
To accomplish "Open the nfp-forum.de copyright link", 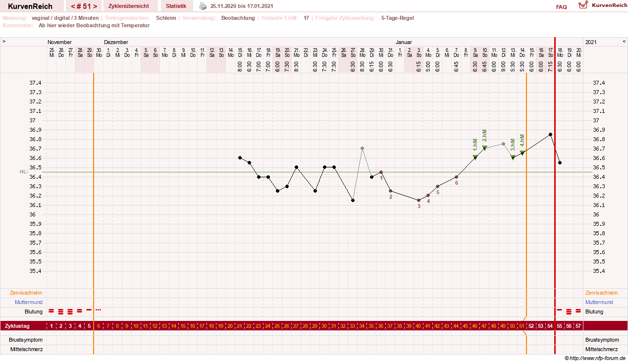I will (x=595, y=358).
